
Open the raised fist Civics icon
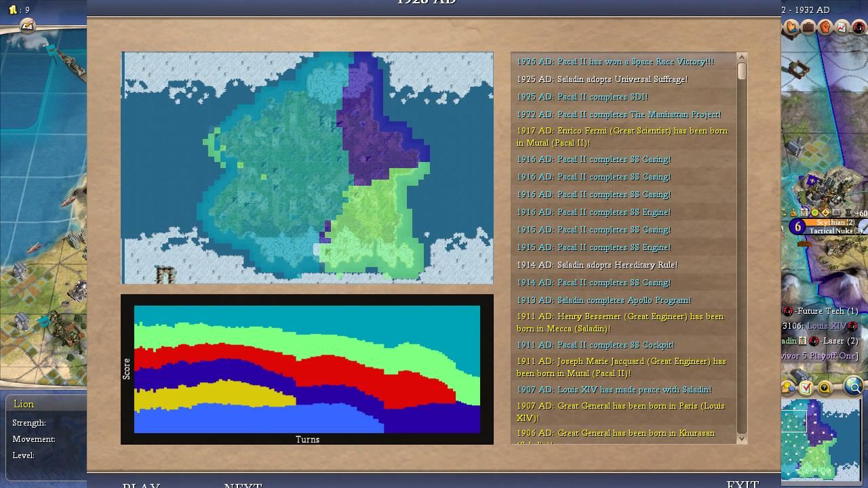(x=825, y=28)
